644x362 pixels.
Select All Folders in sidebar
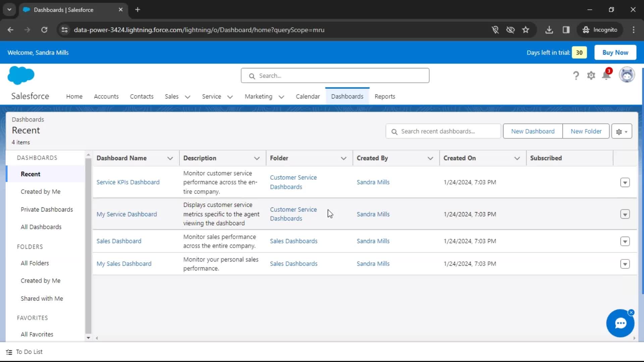click(35, 263)
